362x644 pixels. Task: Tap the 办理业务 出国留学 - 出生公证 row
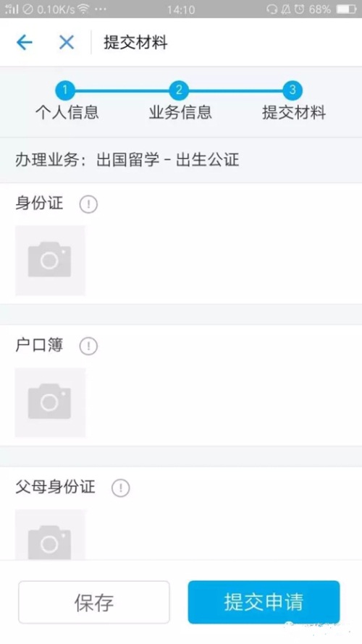[x=181, y=160]
